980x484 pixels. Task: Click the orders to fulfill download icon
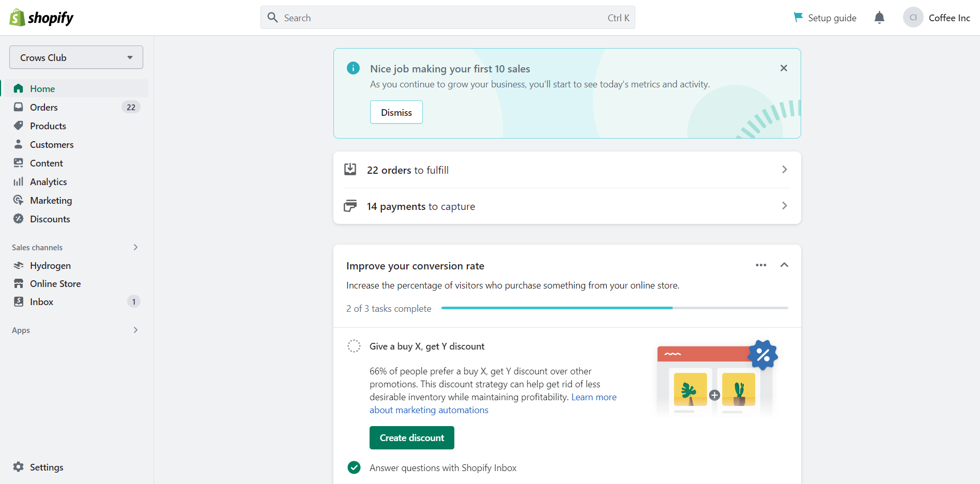(350, 169)
